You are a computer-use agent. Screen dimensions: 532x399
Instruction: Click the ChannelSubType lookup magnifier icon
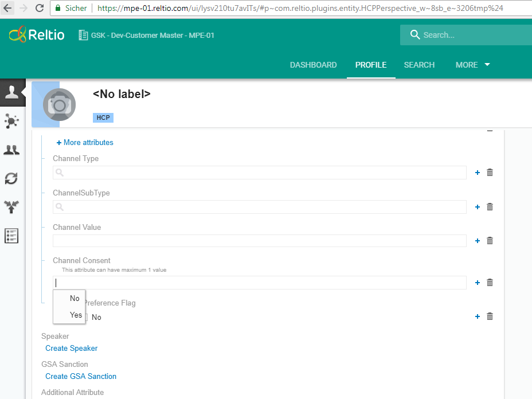60,207
